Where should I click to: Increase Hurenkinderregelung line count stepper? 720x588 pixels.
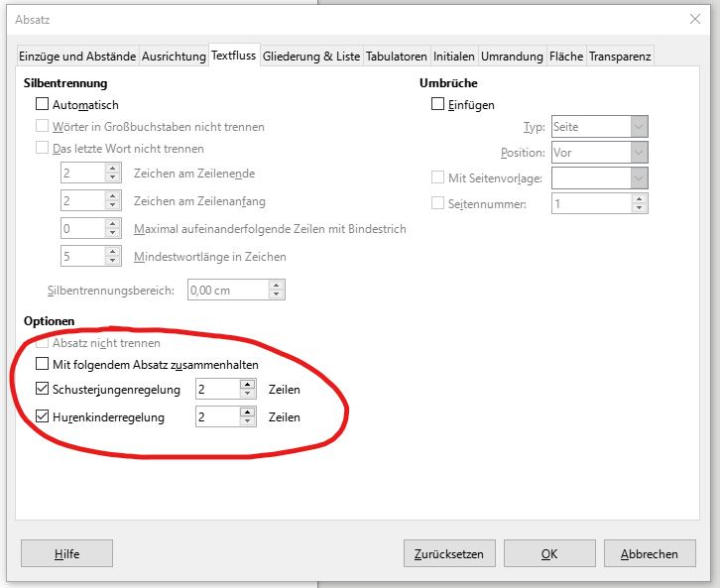point(247,412)
